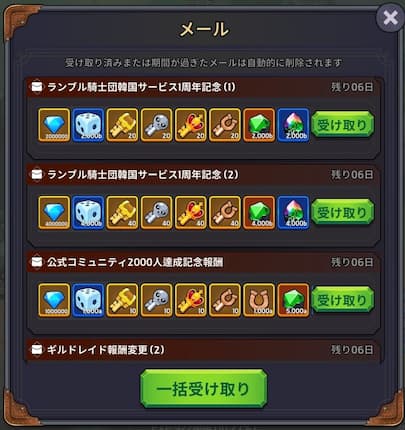Select the gold key in second mail
The height and width of the screenshot is (430, 405).
coord(122,213)
